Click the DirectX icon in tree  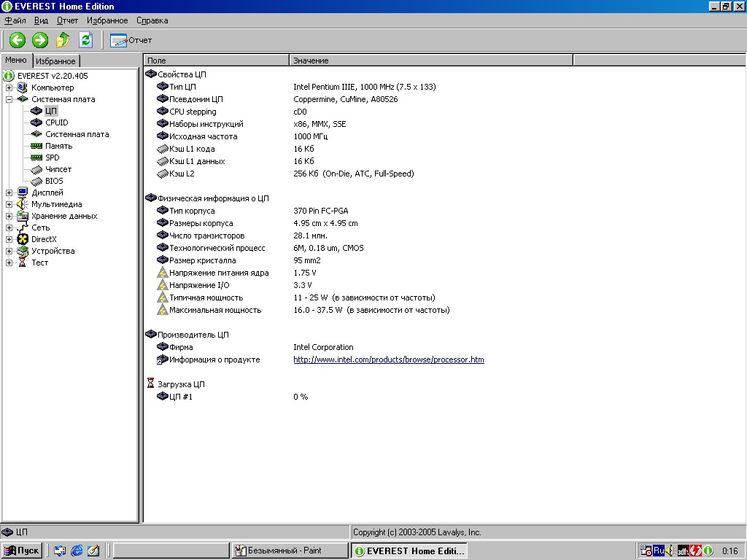point(23,239)
